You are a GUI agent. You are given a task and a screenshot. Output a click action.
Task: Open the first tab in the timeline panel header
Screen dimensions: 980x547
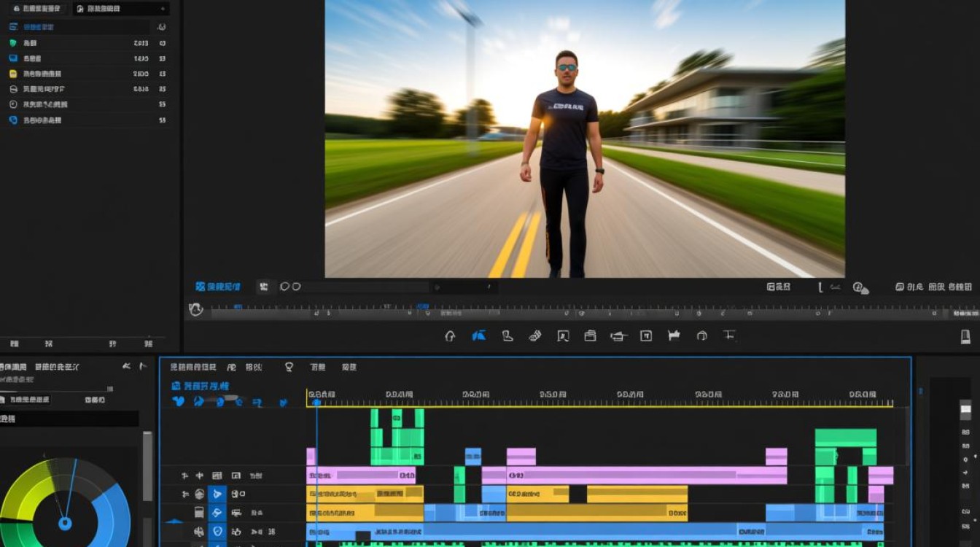click(x=192, y=367)
